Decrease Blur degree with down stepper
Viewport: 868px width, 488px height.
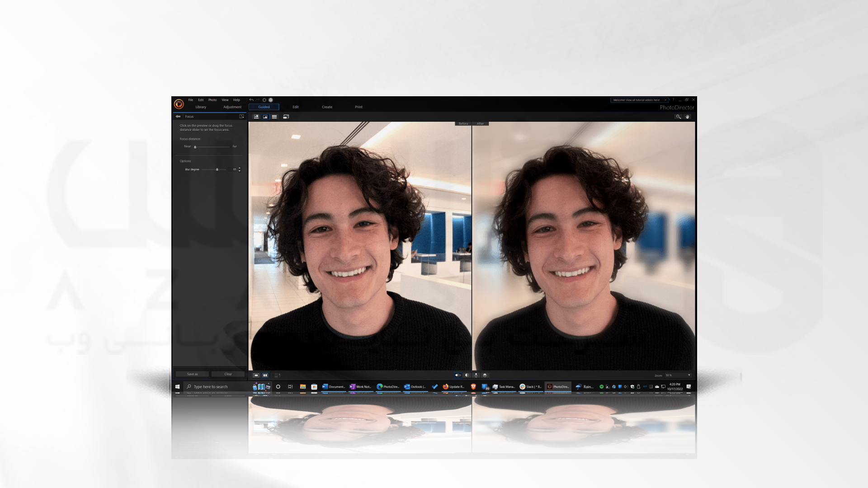coord(240,171)
